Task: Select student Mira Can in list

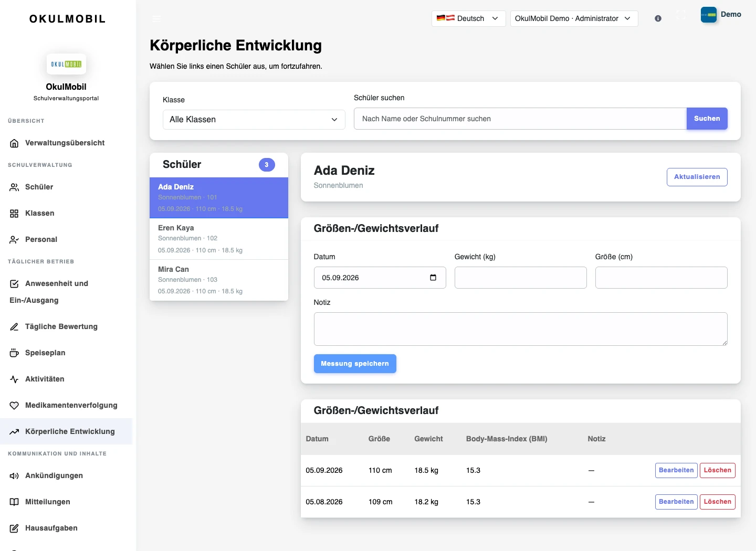Action: point(219,280)
